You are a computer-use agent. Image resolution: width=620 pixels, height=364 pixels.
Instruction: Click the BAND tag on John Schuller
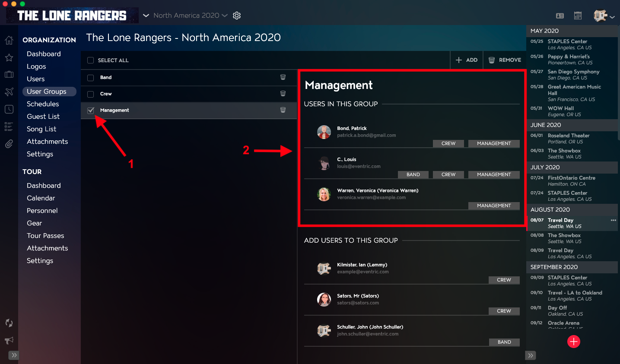[504, 342]
